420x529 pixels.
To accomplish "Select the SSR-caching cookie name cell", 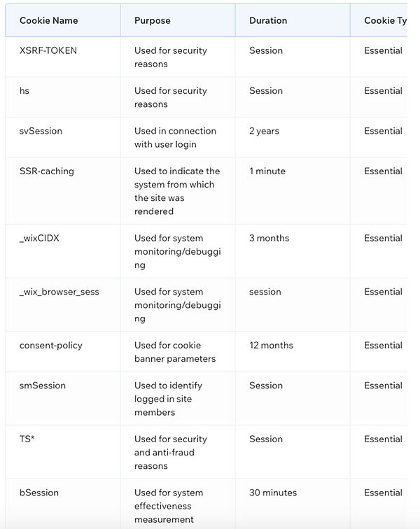I will (x=47, y=171).
